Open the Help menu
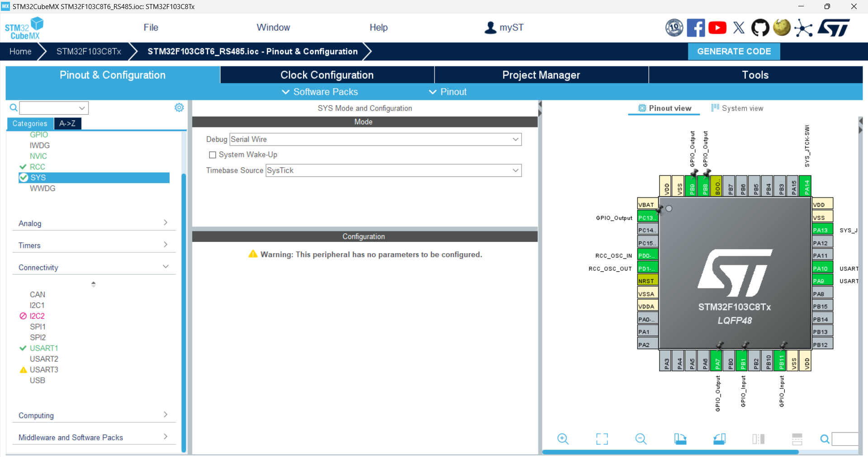 (379, 28)
